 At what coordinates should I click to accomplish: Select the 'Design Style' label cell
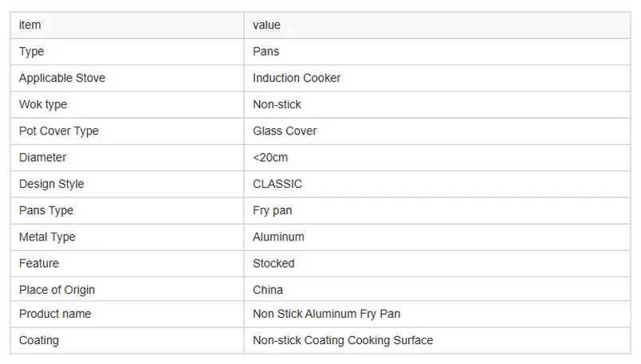[x=52, y=184]
